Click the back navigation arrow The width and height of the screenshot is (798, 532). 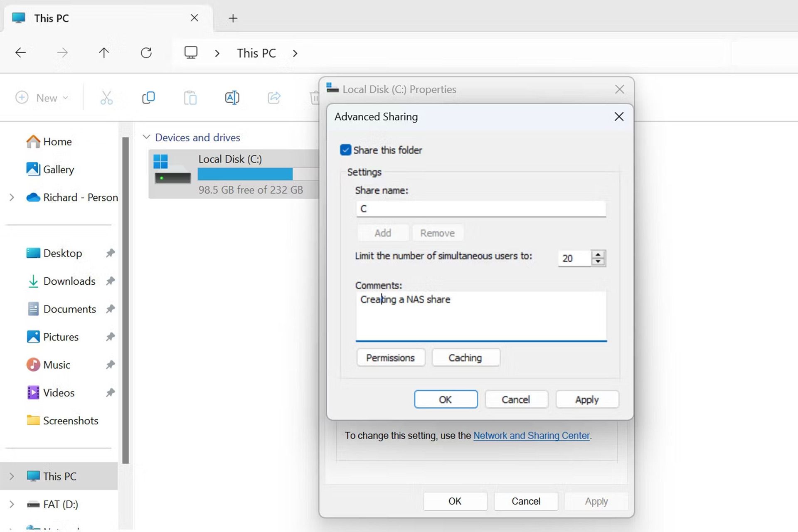[21, 53]
